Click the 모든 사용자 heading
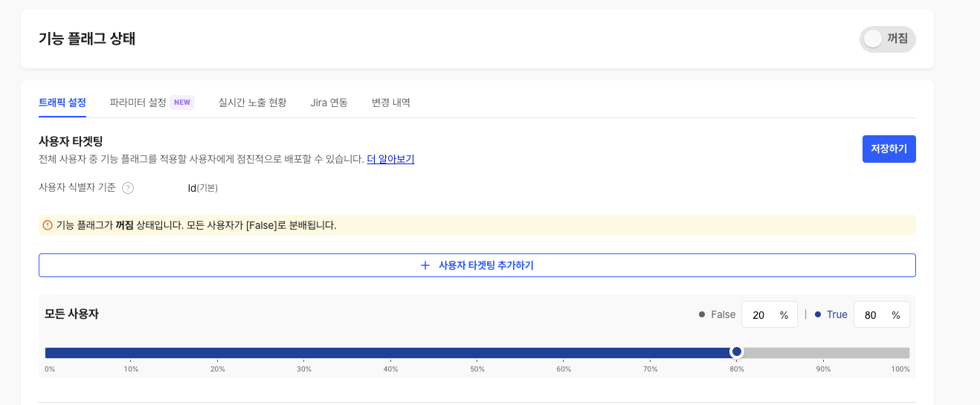Screen dimensions: 980x405 [72, 314]
